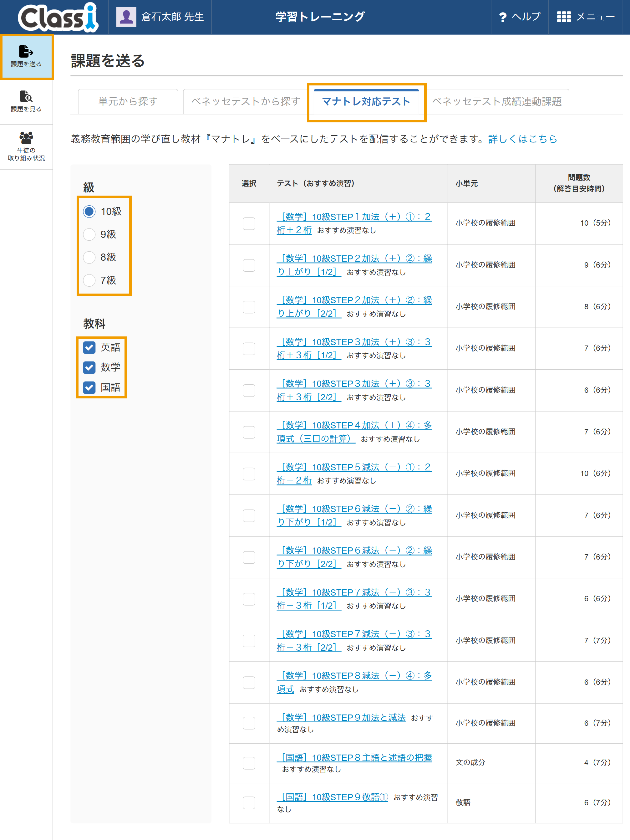Image resolution: width=630 pixels, height=840 pixels.
Task: Open link 10級STEP6 減法②:繰り下がり[2/2]
Action: coord(354,557)
